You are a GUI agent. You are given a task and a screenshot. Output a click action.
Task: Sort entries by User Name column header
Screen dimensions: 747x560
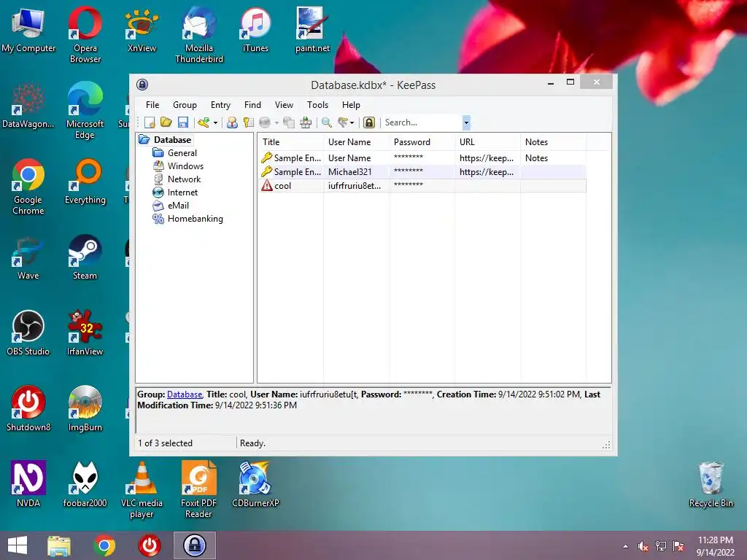[356, 142]
